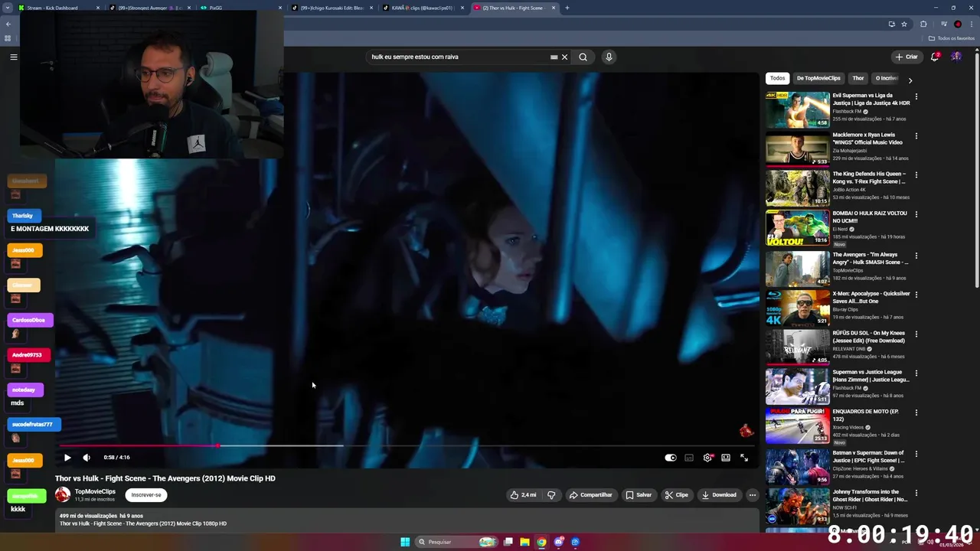Switch to the KAWÃ clips TikTok tab
Viewport: 980px width, 551px height.
point(423,8)
